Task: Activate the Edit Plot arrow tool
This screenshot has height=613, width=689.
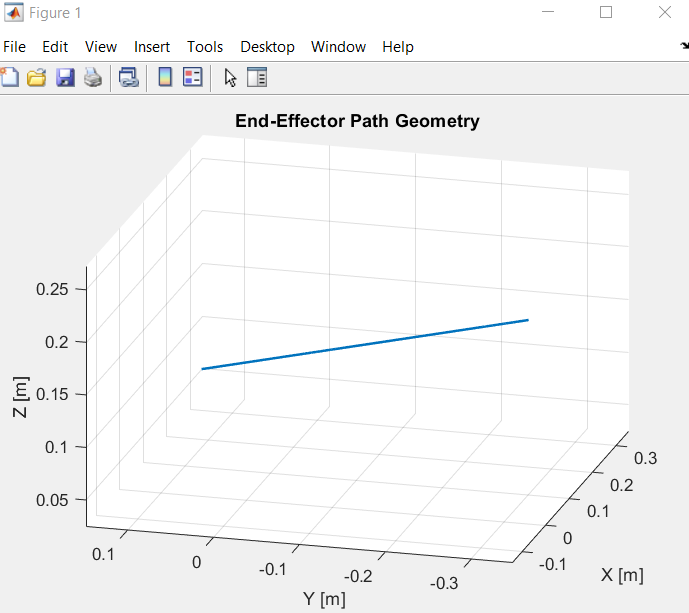Action: tap(230, 78)
